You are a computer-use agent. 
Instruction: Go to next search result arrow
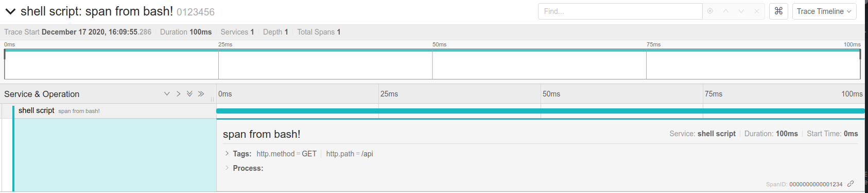coord(741,11)
